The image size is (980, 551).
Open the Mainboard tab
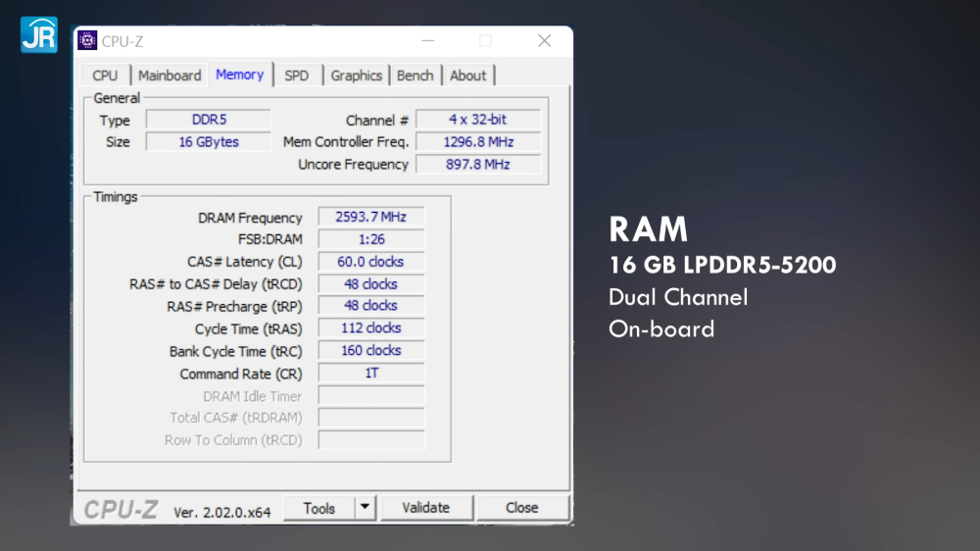coord(170,75)
